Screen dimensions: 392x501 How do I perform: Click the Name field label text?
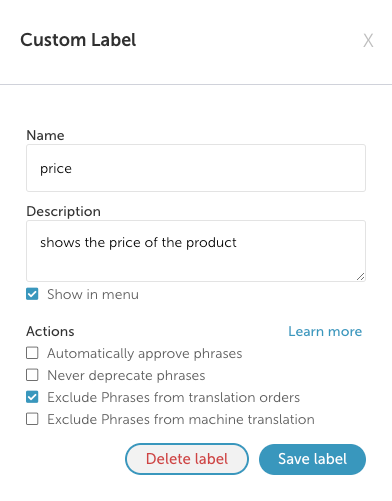pos(45,136)
